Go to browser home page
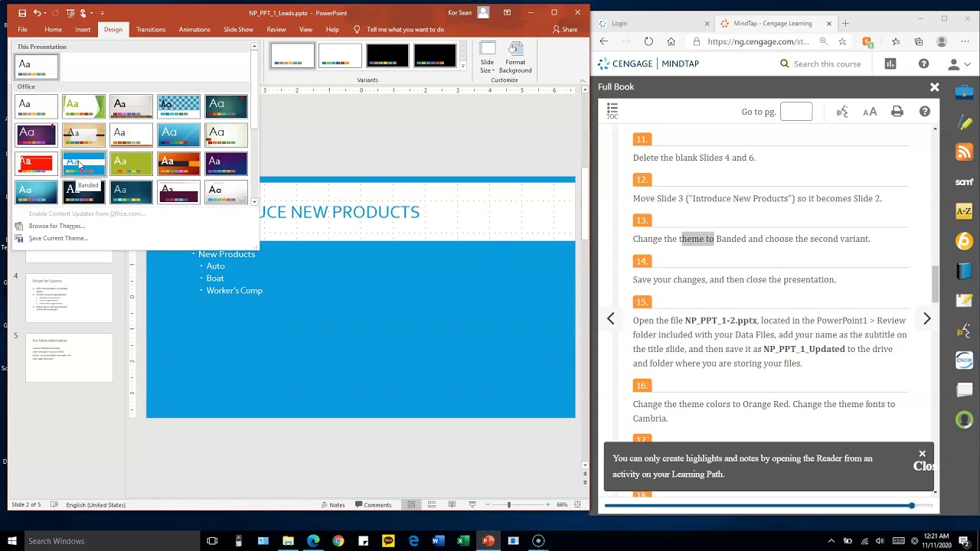This screenshot has height=551, width=980. [671, 41]
